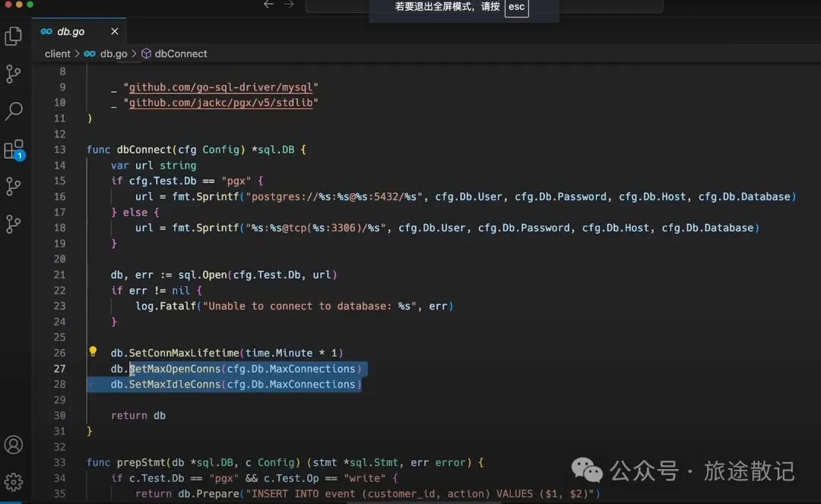Open the Explorer view in activity bar
821x504 pixels.
14,36
